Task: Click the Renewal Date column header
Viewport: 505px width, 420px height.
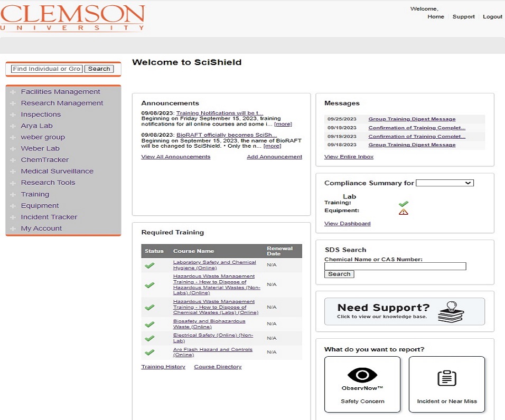Action: tap(279, 251)
